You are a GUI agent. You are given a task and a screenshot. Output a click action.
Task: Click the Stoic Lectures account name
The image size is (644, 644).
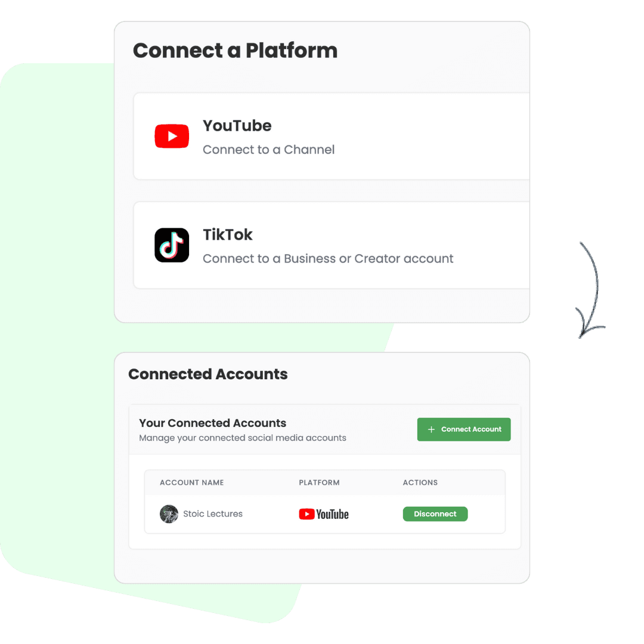pyautogui.click(x=213, y=514)
